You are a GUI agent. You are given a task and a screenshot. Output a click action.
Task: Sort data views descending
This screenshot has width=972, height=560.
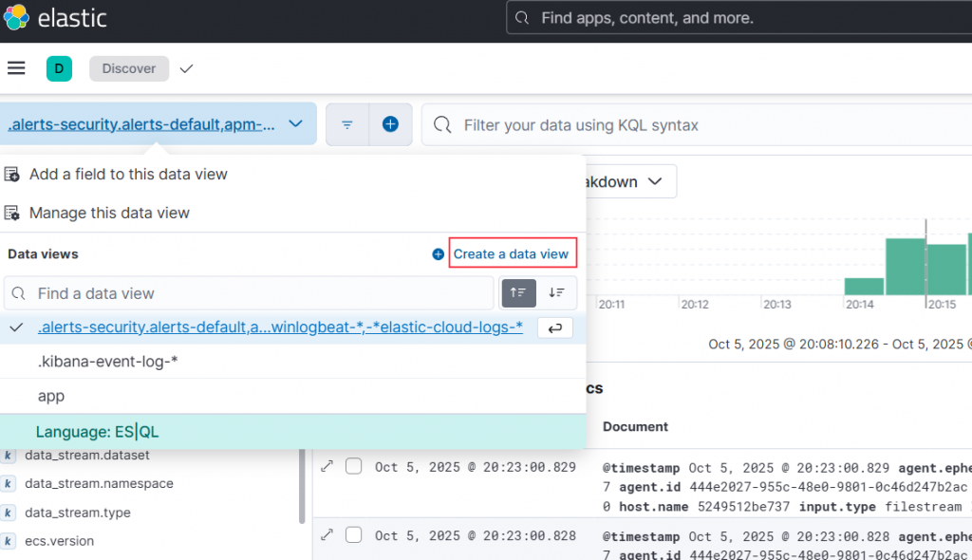(x=556, y=292)
